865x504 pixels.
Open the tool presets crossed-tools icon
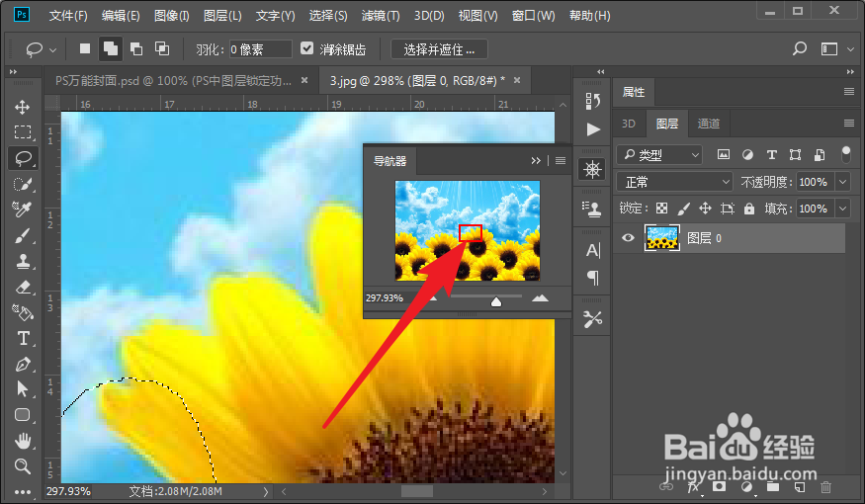[593, 319]
